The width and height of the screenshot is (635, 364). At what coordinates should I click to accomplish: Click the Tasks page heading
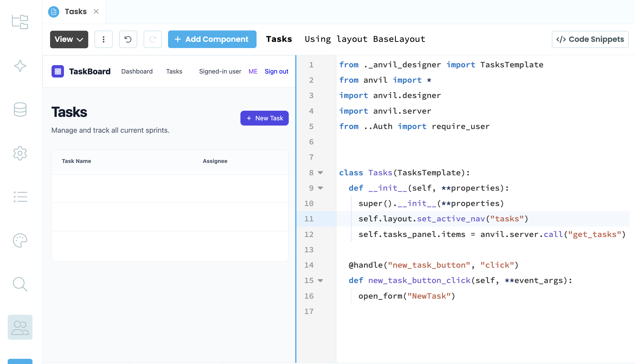pyautogui.click(x=69, y=112)
